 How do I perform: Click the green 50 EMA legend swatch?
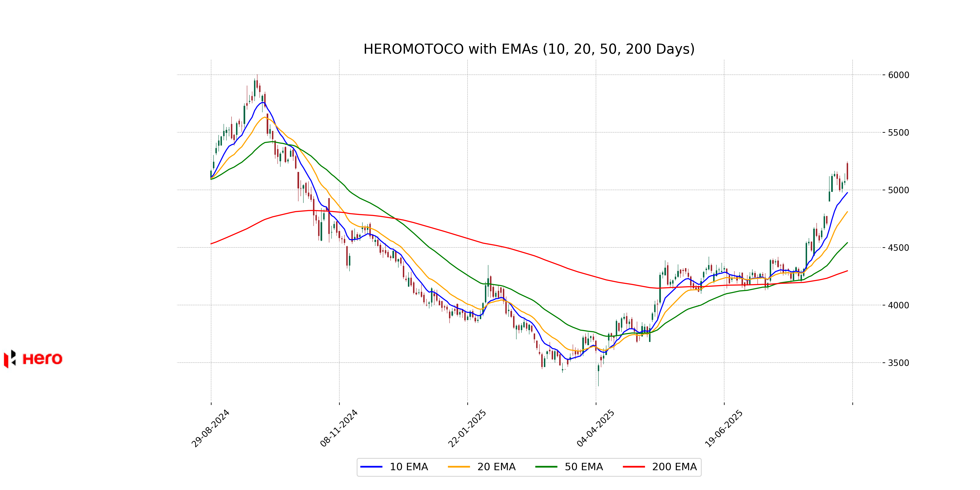[546, 467]
